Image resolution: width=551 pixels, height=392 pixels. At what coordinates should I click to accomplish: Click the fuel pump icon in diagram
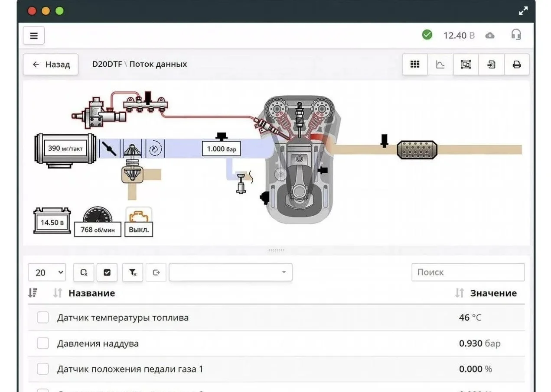coord(98,113)
